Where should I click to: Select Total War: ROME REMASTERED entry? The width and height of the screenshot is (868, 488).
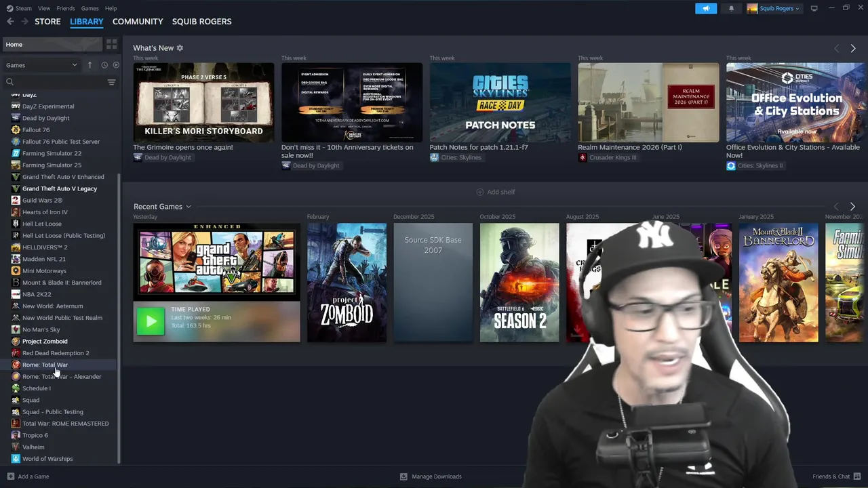pyautogui.click(x=65, y=424)
